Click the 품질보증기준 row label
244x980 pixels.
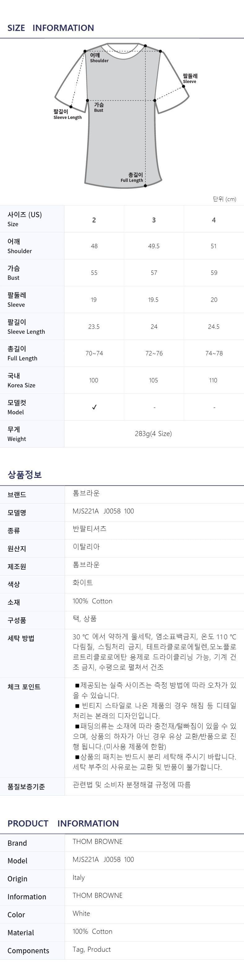26,787
